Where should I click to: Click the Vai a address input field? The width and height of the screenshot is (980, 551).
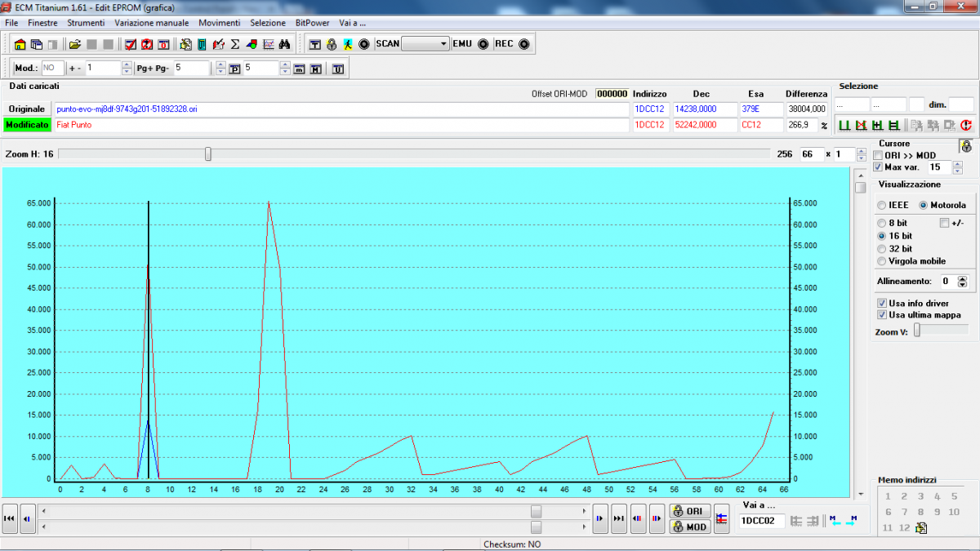(761, 521)
